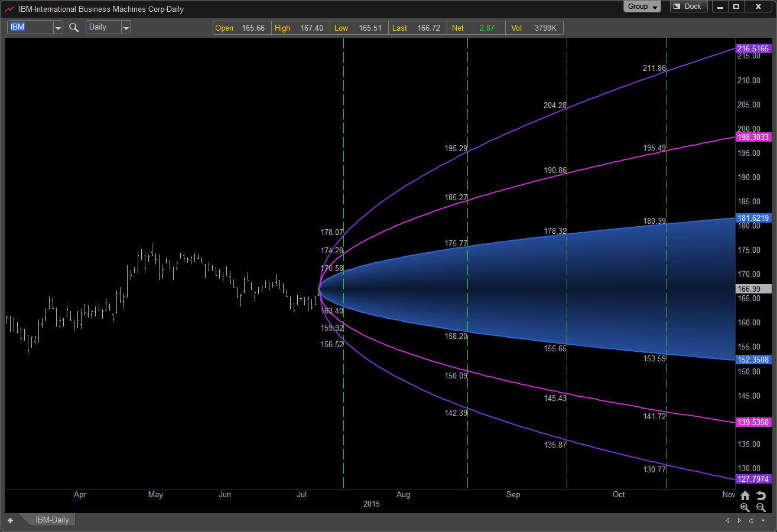Expand the IBM symbol dropdown arrow
This screenshot has height=532, width=777.
[58, 28]
